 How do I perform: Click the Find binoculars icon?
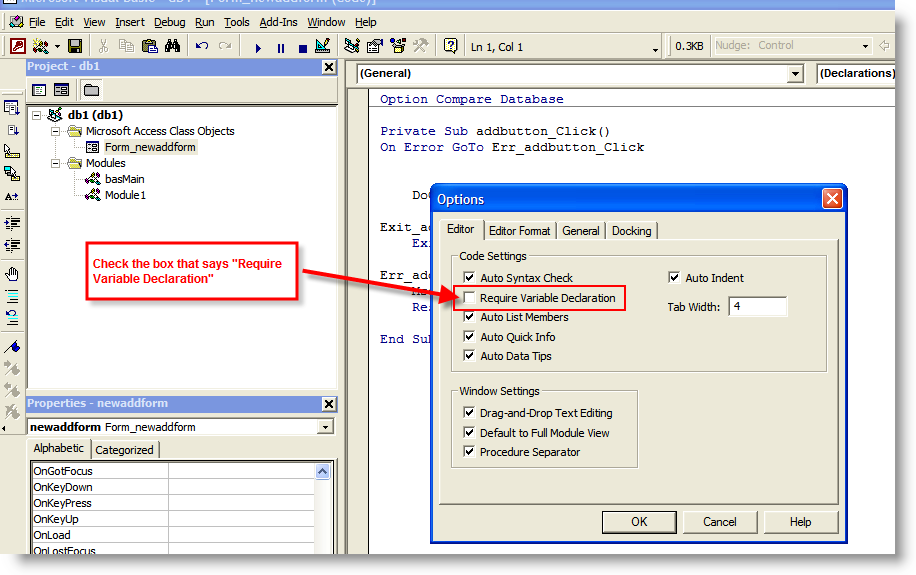click(x=172, y=46)
